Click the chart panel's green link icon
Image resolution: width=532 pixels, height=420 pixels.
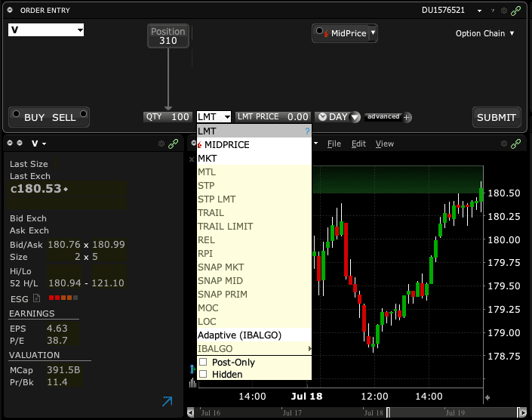pyautogui.click(x=516, y=144)
